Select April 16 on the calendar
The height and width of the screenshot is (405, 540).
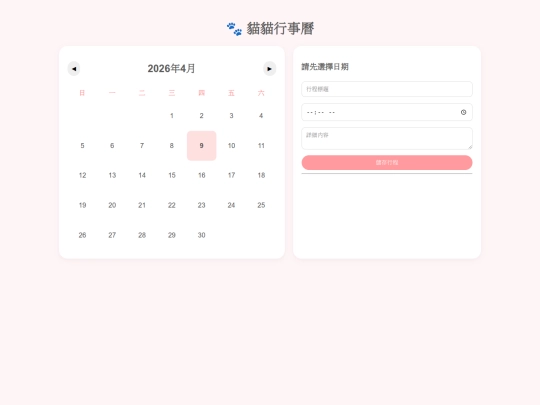pyautogui.click(x=201, y=175)
